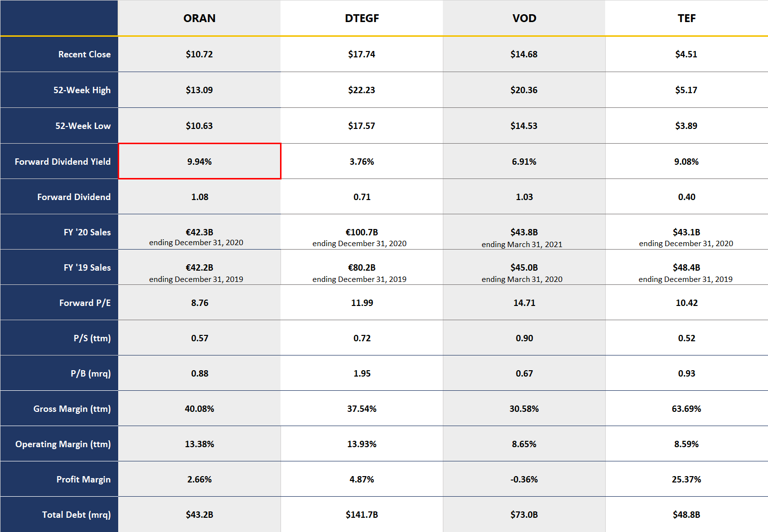Image resolution: width=768 pixels, height=532 pixels.
Task: Select VOD P/B value 0.67
Action: coord(524,374)
